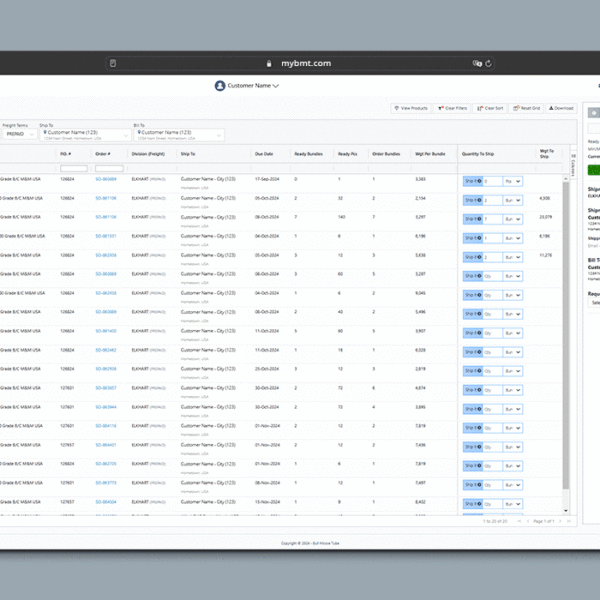Click the user avatar icon beside Customer Name

(220, 86)
